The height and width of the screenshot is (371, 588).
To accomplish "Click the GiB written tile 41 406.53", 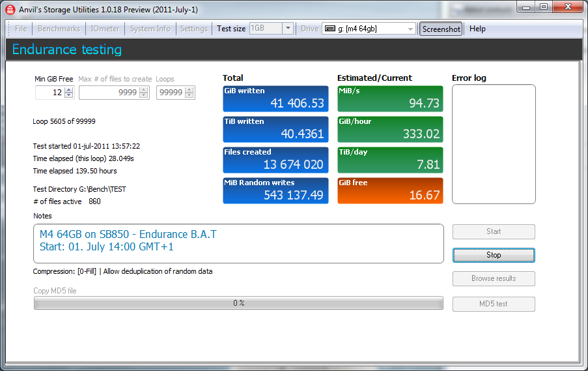I will [x=275, y=98].
